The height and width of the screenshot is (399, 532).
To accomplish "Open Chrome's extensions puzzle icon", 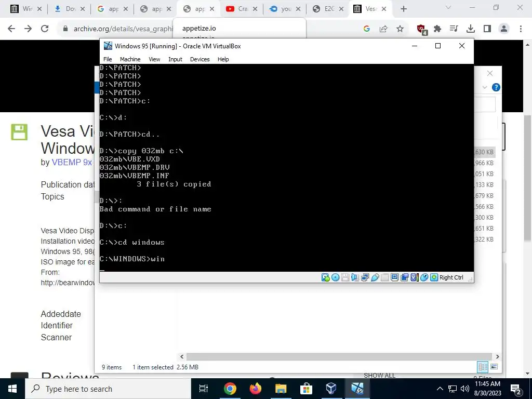I will click(437, 29).
